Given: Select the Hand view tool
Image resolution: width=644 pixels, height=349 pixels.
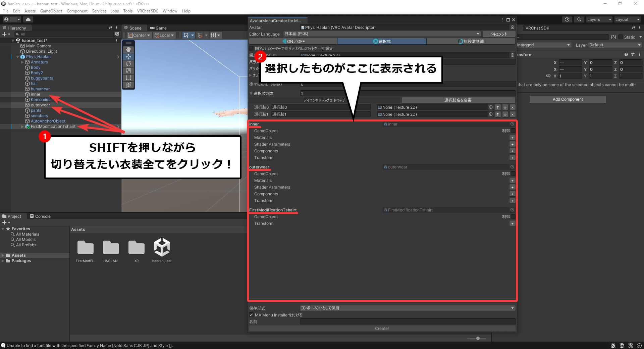Looking at the screenshot, I should click(128, 50).
